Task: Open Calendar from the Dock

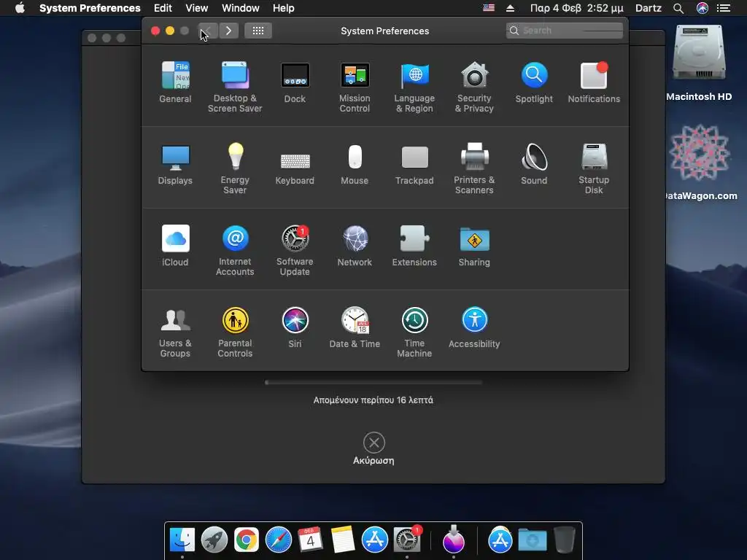Action: 310,540
